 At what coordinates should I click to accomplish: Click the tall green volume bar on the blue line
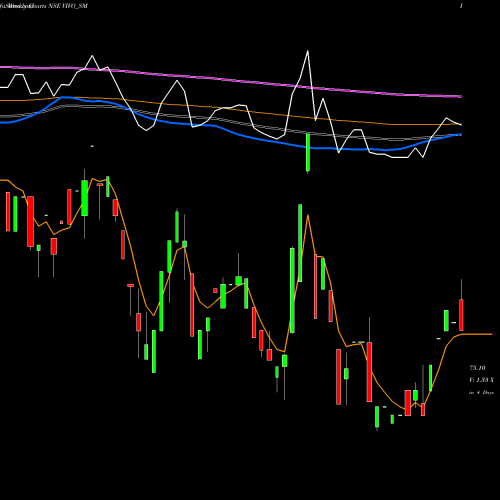point(308,153)
